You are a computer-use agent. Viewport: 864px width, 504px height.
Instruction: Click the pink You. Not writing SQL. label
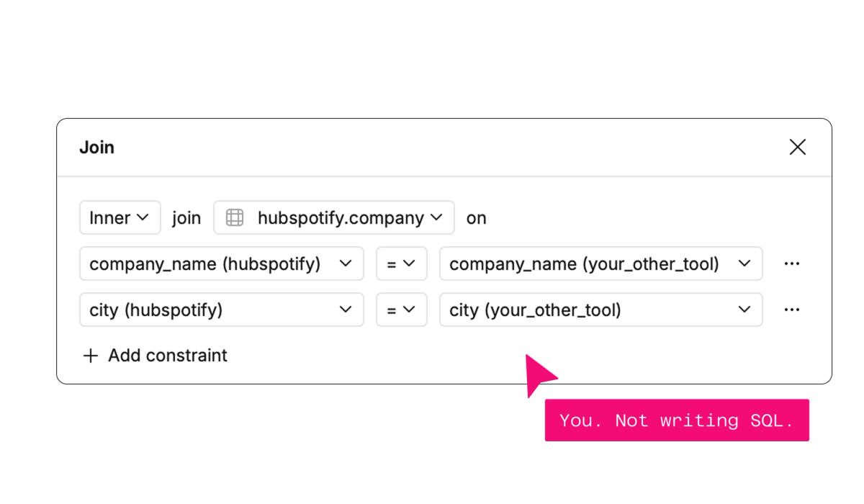[x=677, y=420]
